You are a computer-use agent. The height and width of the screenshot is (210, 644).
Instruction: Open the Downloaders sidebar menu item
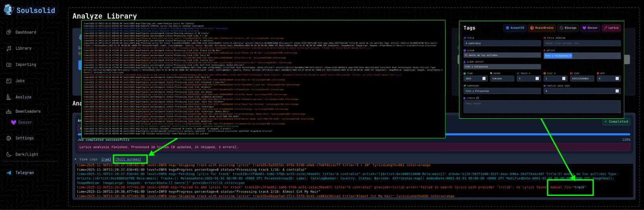coord(27,111)
